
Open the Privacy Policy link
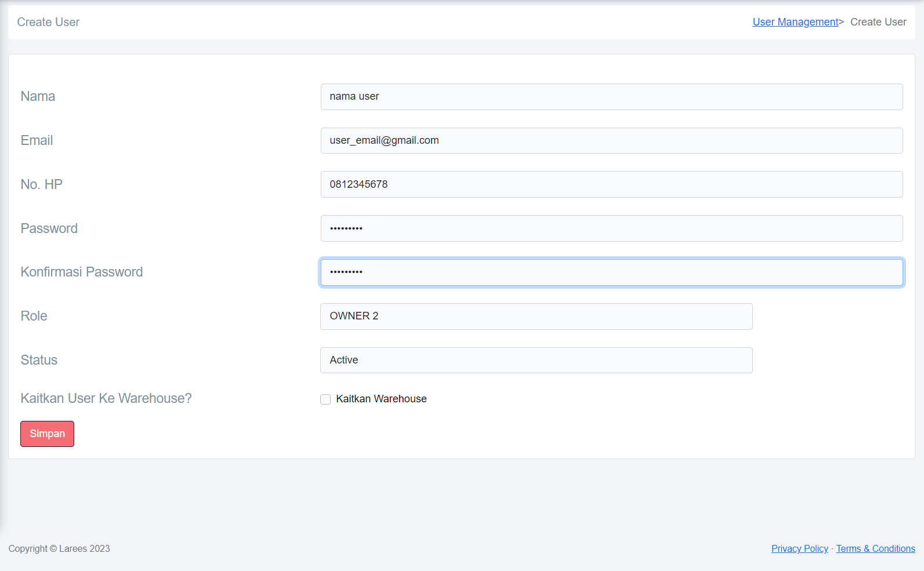coord(799,548)
